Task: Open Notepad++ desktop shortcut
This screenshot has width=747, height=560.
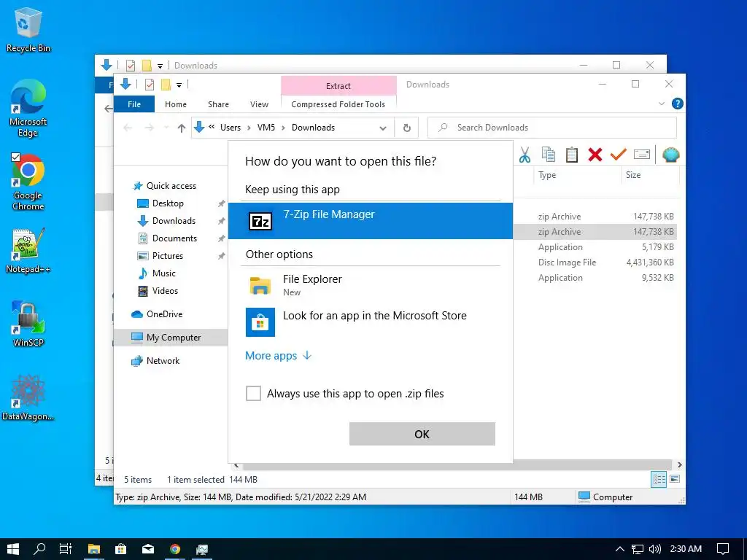Action: pyautogui.click(x=28, y=251)
